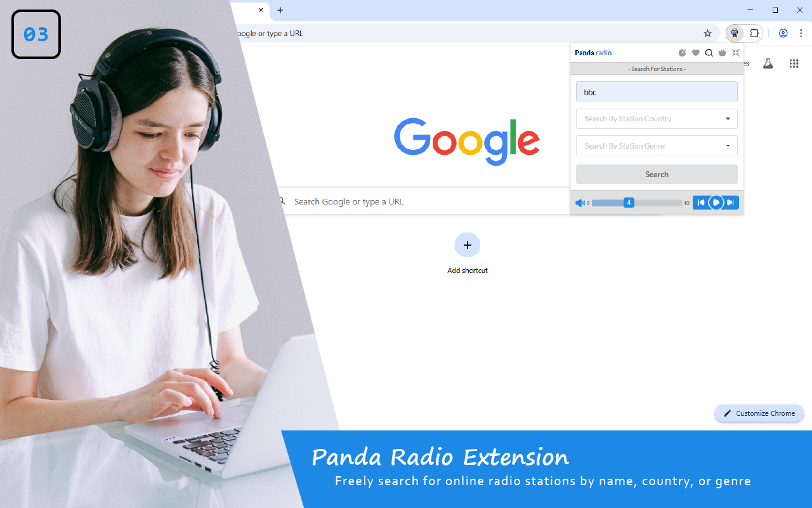Click the Chrome Labs flask icon
The image size is (812, 508).
768,63
